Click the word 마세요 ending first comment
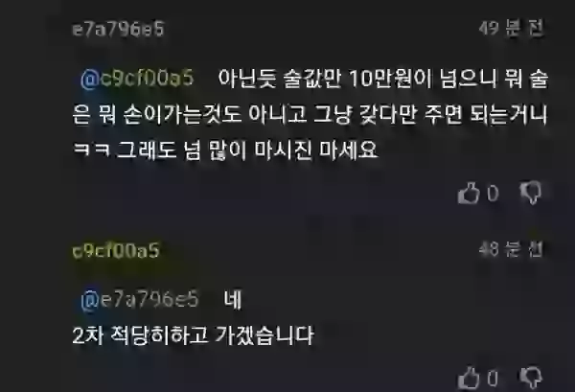This screenshot has width=575, height=392. point(349,150)
